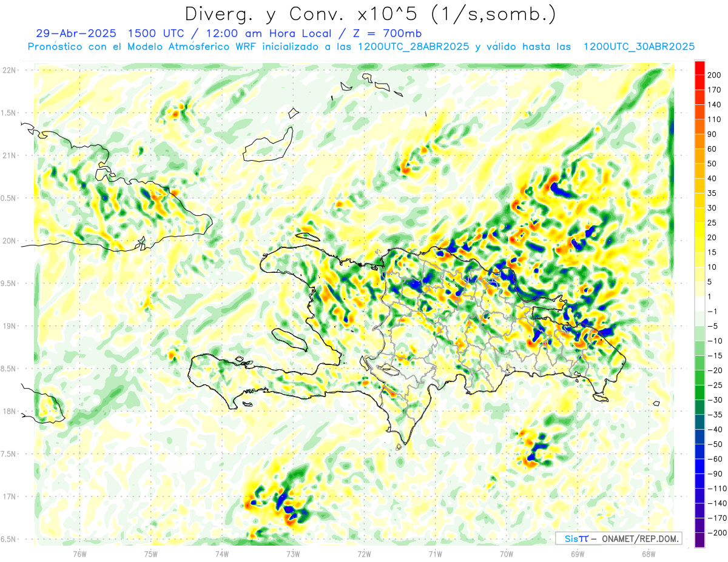Click the '20N' latitude axis label
The height and width of the screenshot is (562, 728).
click(9, 241)
